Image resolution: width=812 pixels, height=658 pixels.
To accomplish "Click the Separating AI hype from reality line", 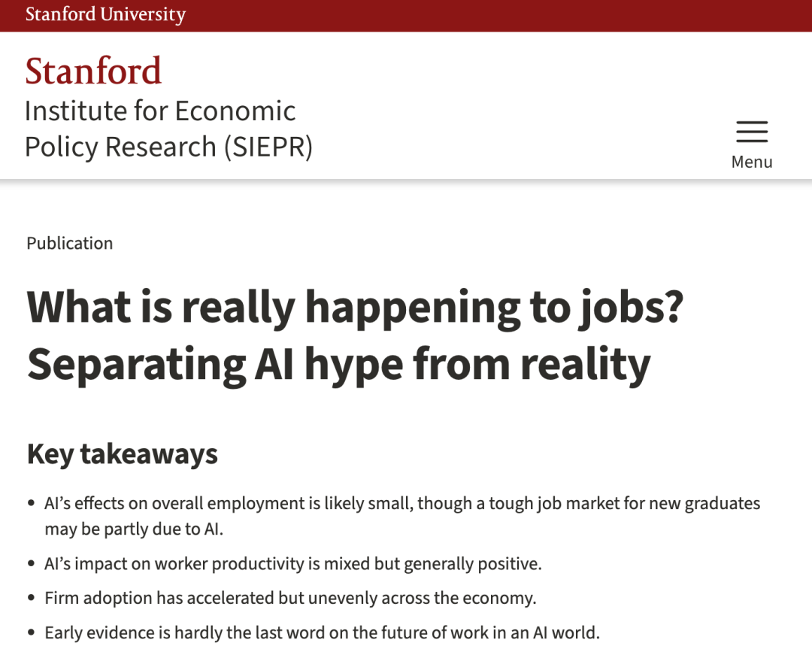I will (338, 365).
